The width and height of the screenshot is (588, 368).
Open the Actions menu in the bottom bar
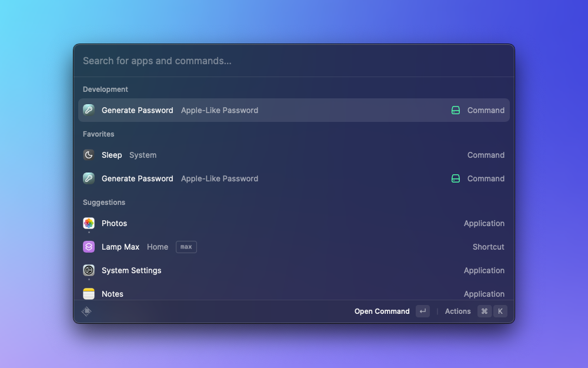click(457, 311)
